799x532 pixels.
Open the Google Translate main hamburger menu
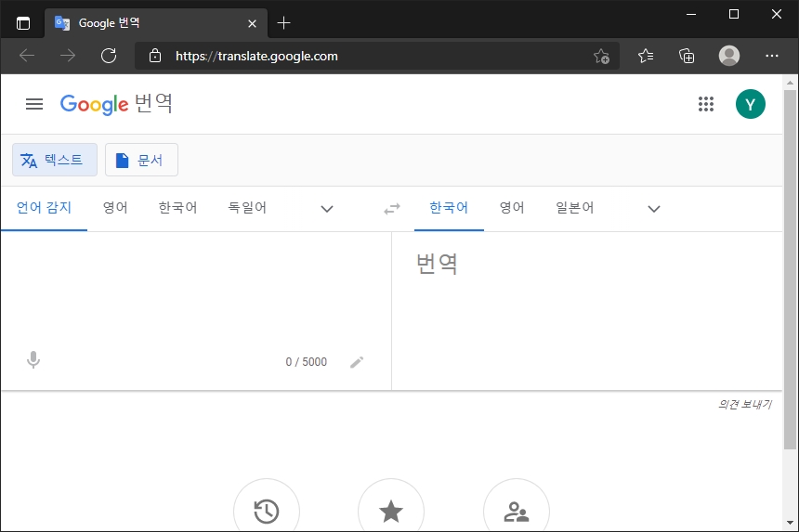coord(34,104)
